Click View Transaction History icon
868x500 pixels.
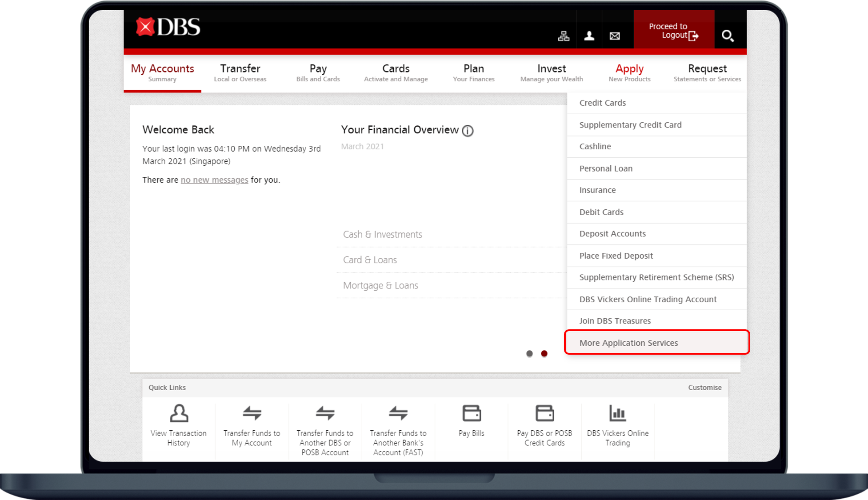[179, 413]
